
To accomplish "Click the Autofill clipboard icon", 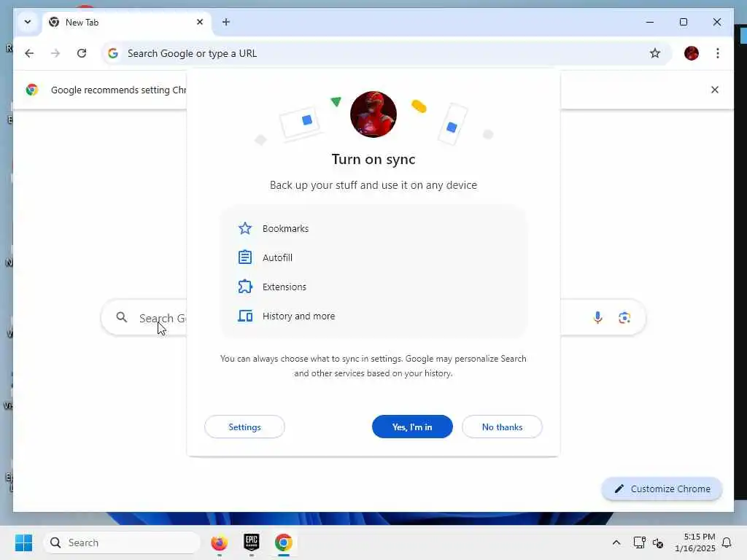I will pos(245,257).
